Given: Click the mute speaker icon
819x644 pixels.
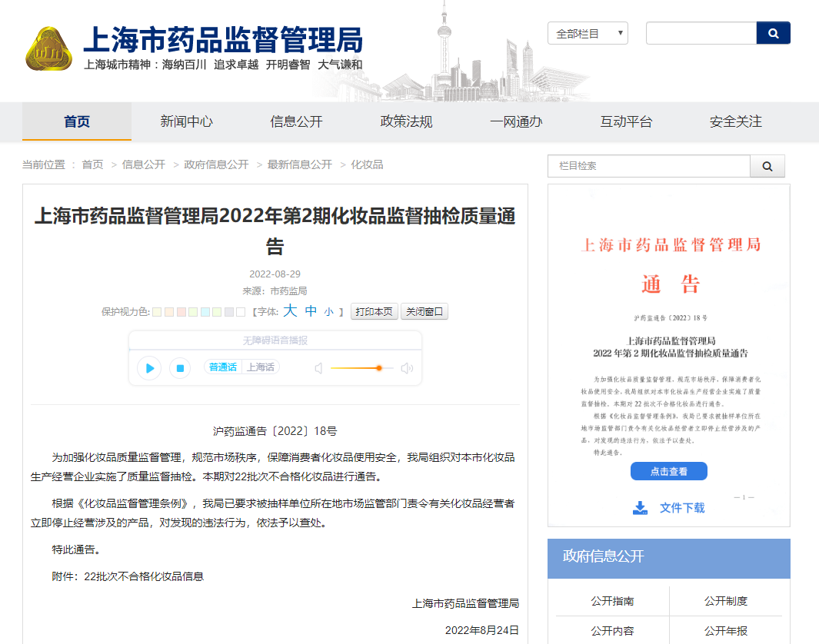Looking at the screenshot, I should click(x=319, y=368).
